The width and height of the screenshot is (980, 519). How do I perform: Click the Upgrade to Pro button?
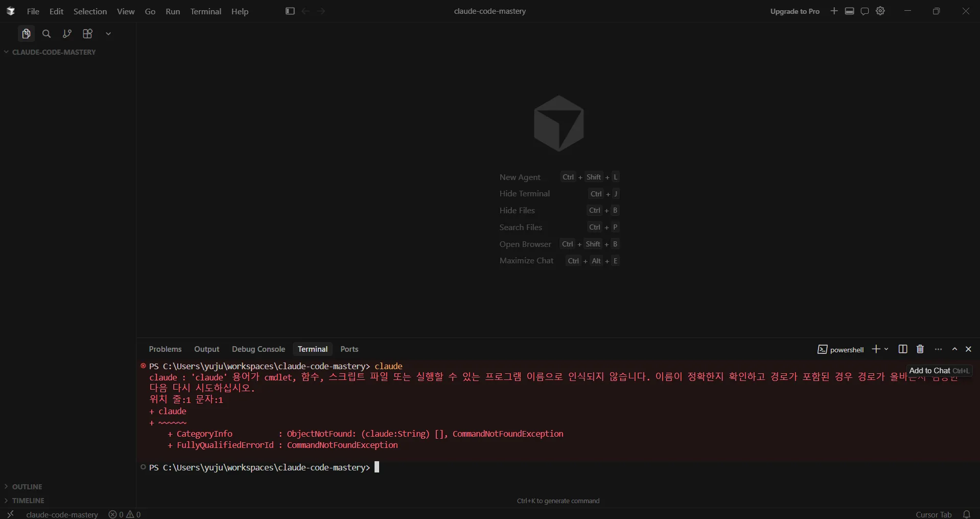tap(795, 11)
